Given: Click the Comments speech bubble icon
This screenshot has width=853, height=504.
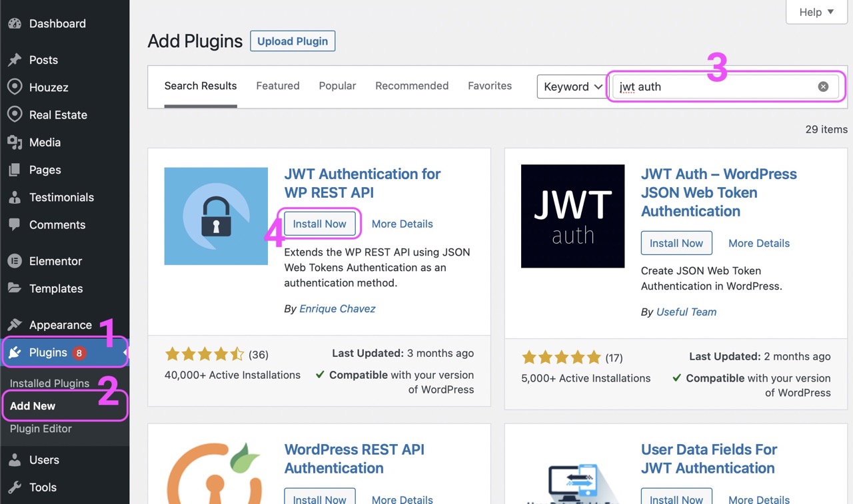Looking at the screenshot, I should tap(15, 224).
